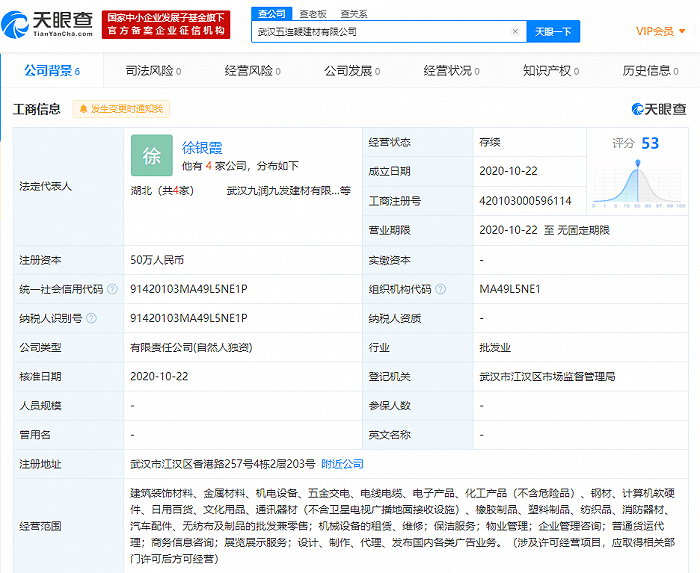Viewport: 700px width, 573px height.
Task: Click help icon next to 统一社会信用代码
Action: point(112,289)
